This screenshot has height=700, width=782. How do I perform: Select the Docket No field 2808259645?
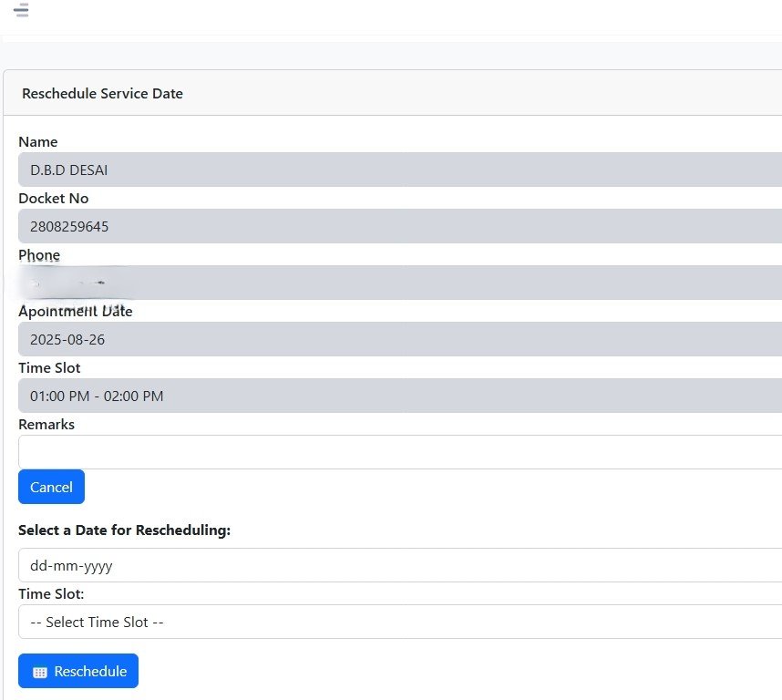(x=399, y=226)
